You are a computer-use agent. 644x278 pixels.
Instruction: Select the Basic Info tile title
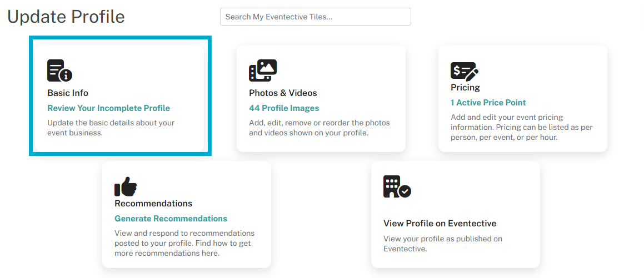68,93
